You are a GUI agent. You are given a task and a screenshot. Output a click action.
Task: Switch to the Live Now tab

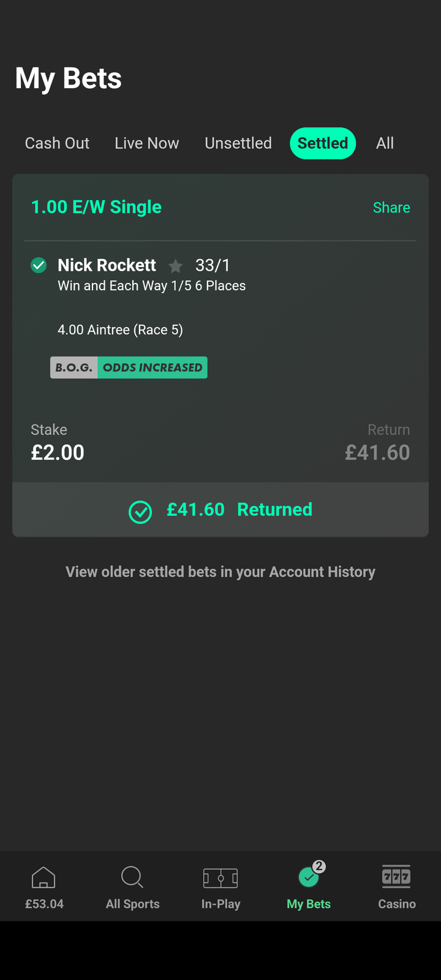click(147, 143)
